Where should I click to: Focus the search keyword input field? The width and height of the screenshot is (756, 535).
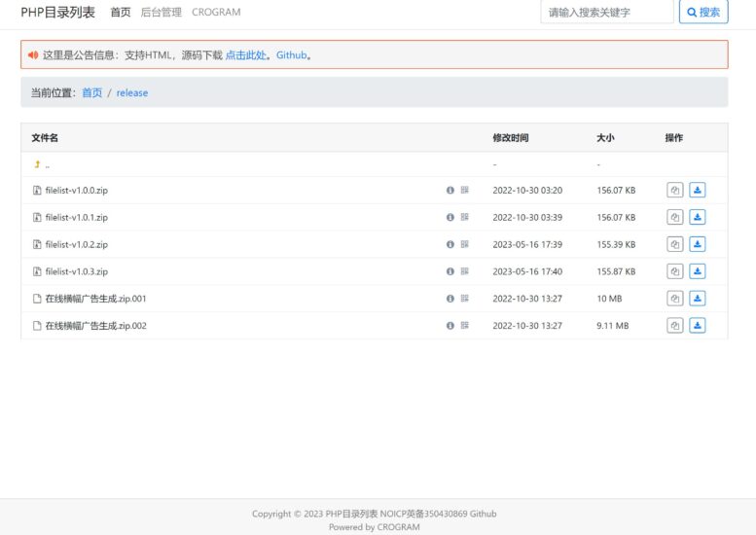pos(607,13)
